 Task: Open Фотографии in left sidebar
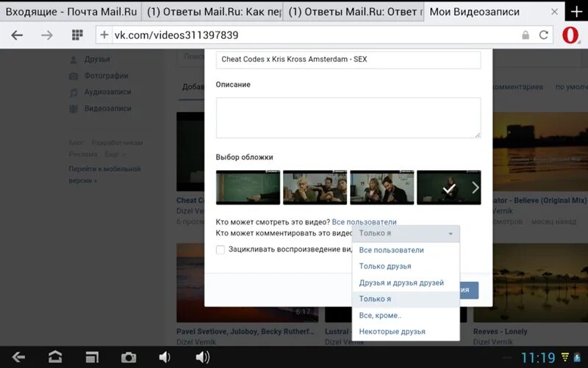[106, 76]
